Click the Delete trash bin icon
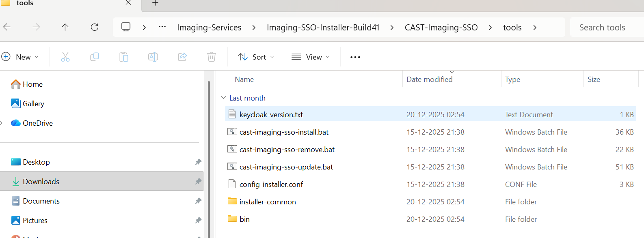Image resolution: width=644 pixels, height=238 pixels. 212,57
